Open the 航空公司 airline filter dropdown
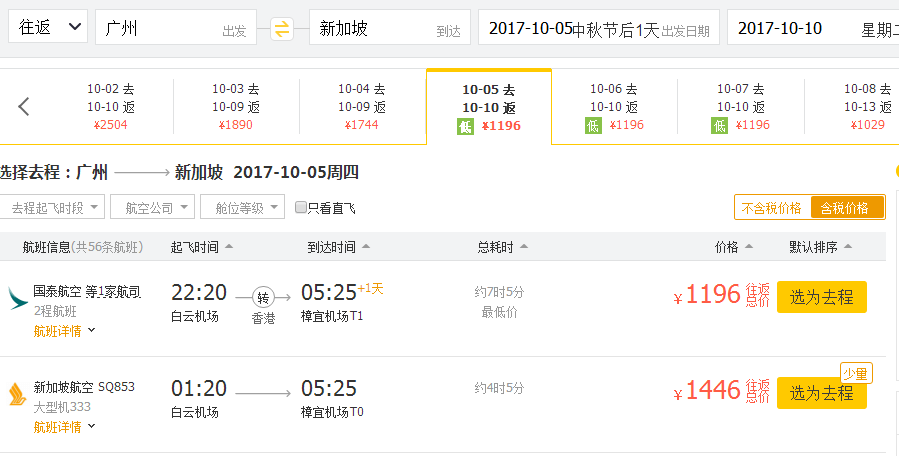 click(x=153, y=207)
